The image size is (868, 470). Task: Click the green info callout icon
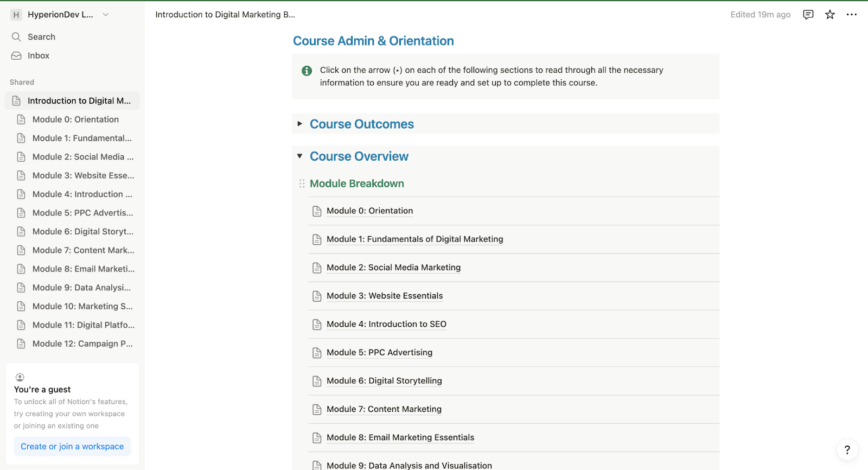(x=307, y=71)
